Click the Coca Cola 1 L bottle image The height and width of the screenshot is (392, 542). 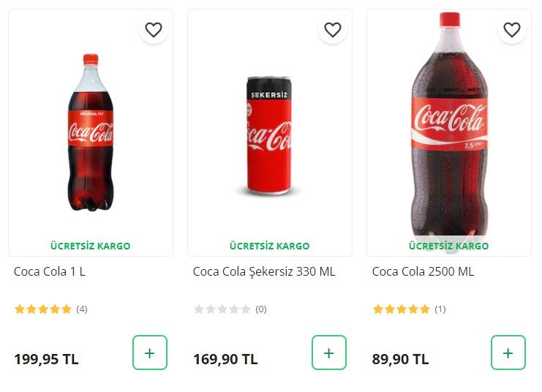(x=91, y=132)
